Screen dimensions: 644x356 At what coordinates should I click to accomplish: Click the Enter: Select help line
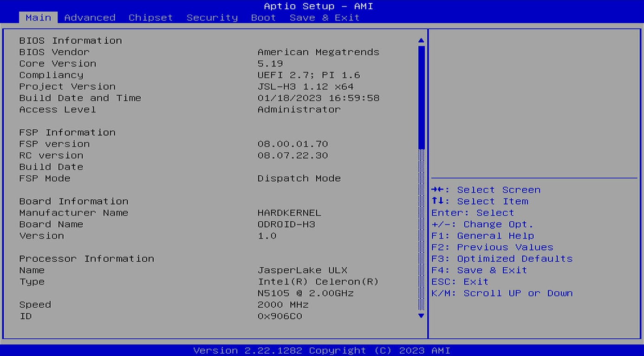(x=473, y=213)
